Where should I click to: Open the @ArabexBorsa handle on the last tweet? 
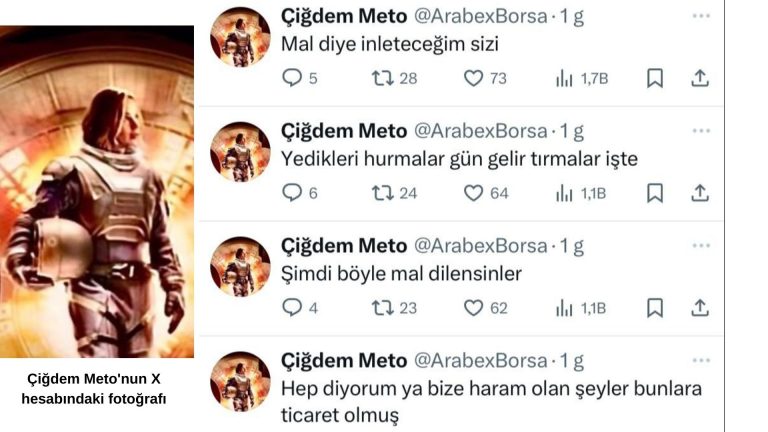point(480,361)
